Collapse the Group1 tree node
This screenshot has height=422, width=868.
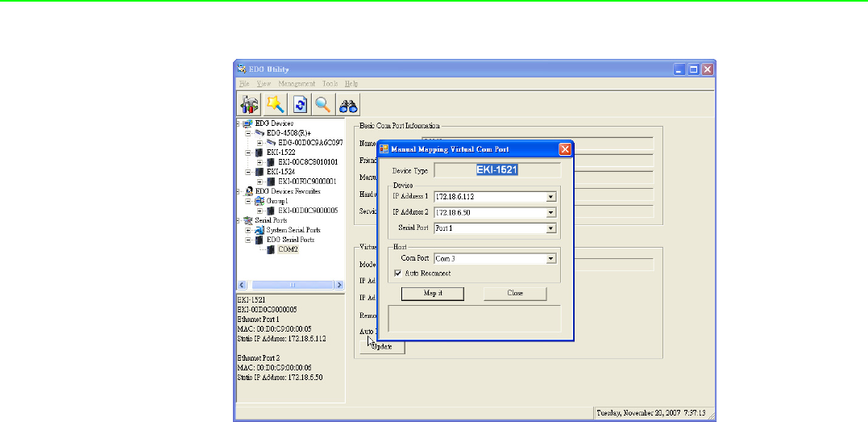[248, 201]
